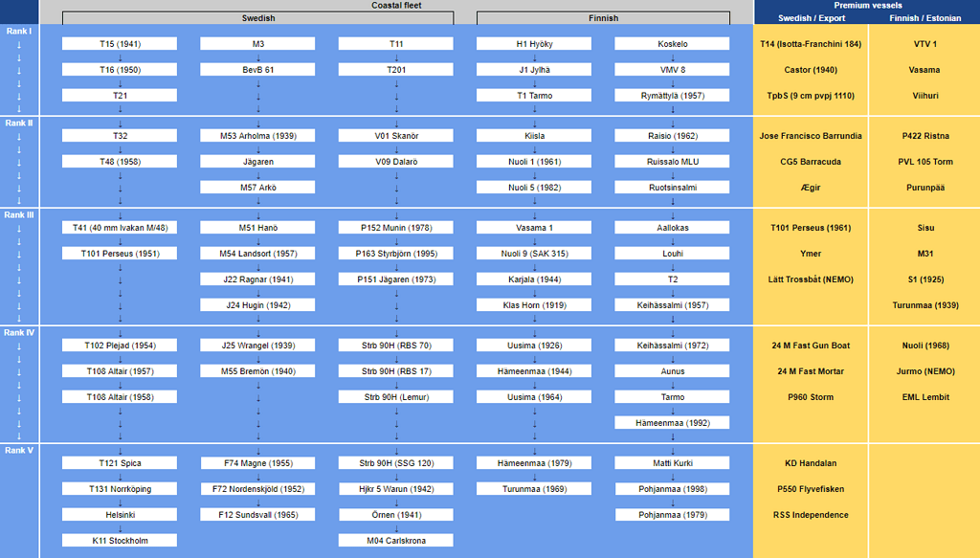Open the K11 Stockholm vessel
Screen dimensions: 980x558
pos(119,539)
